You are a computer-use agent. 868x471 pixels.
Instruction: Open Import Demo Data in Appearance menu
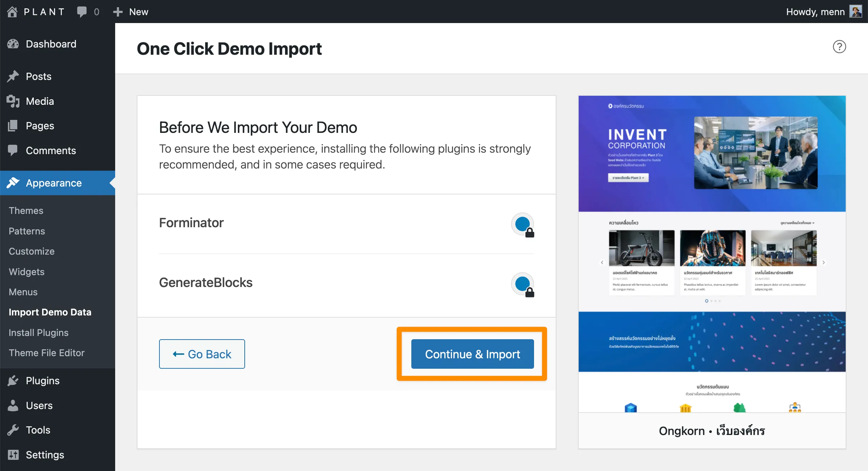point(50,312)
